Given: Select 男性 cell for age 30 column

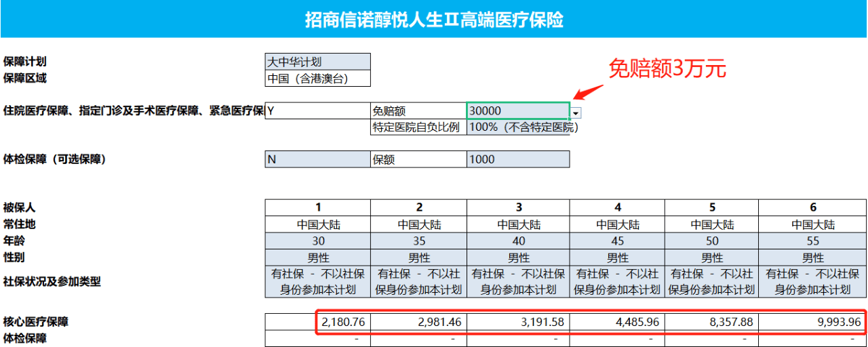Looking at the screenshot, I should click(318, 258).
